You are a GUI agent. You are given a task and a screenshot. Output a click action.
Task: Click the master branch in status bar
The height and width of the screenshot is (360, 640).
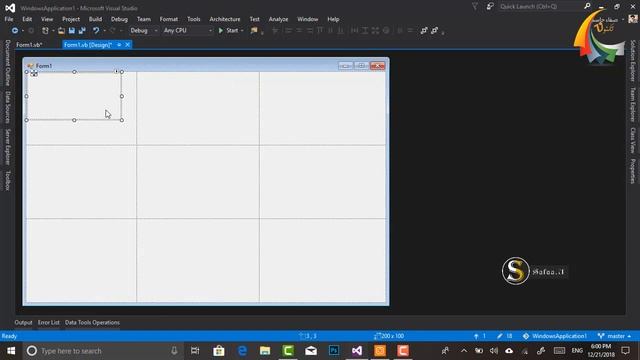coord(614,336)
